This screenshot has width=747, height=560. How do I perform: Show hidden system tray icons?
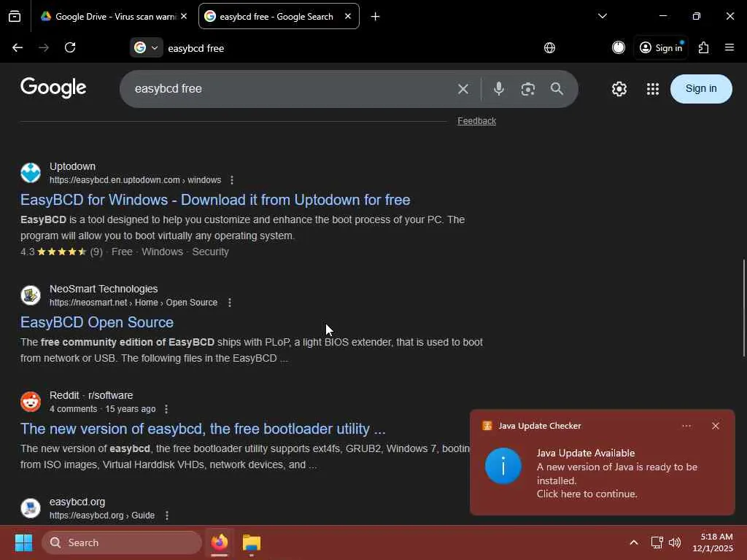point(634,542)
